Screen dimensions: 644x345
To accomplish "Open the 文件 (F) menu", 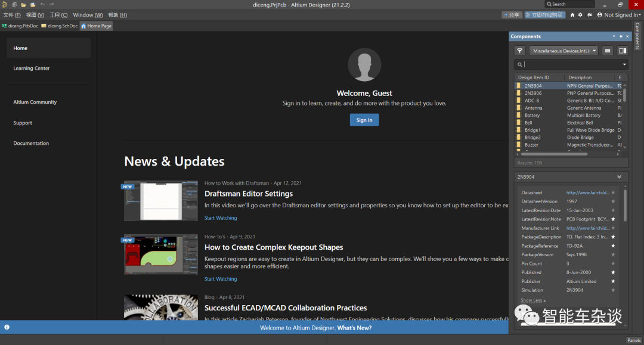I will (12, 15).
